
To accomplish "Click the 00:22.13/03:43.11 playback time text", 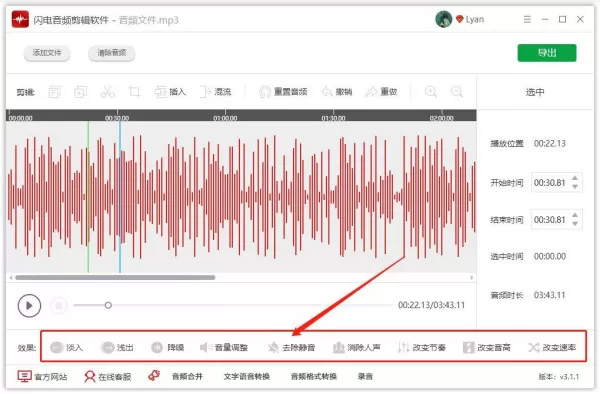I will pos(431,305).
